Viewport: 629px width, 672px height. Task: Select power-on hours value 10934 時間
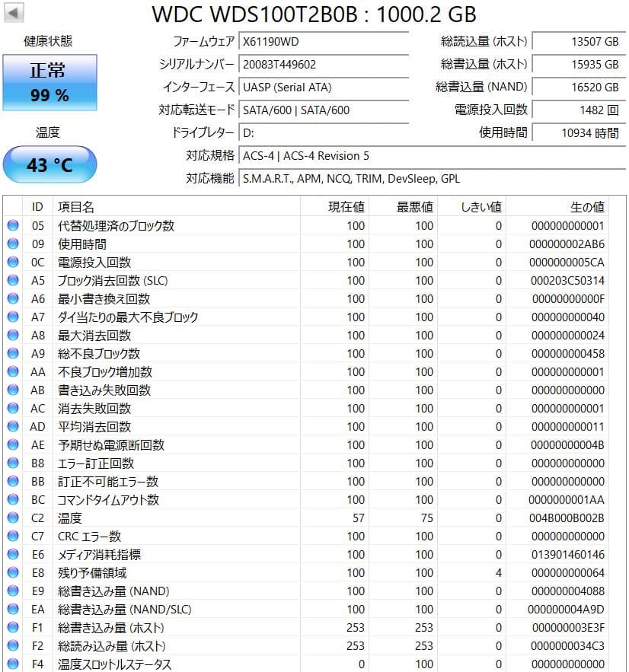pos(579,133)
